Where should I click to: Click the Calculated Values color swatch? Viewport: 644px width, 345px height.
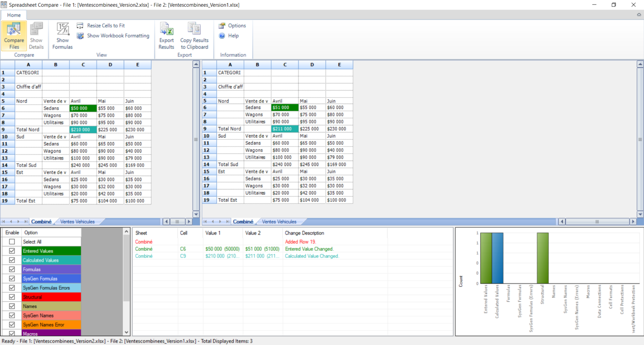click(x=51, y=260)
